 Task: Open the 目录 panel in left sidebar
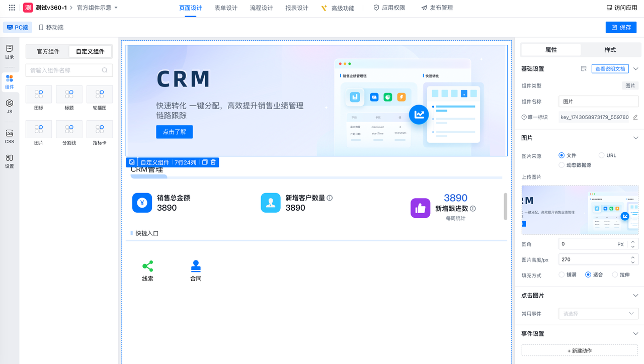(x=10, y=52)
